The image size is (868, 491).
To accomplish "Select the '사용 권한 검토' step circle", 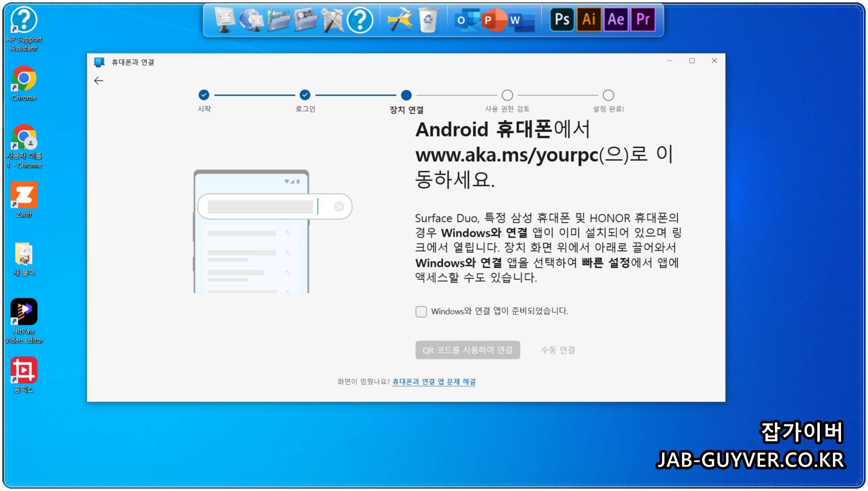I will coord(507,95).
